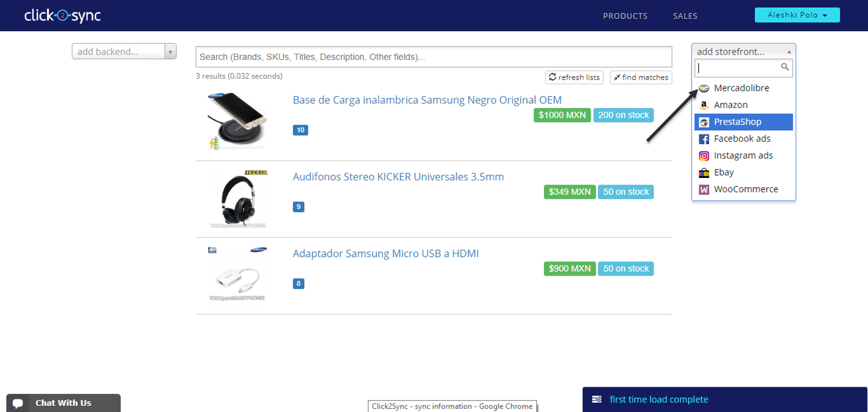Click the Facebook logo icon

704,139
